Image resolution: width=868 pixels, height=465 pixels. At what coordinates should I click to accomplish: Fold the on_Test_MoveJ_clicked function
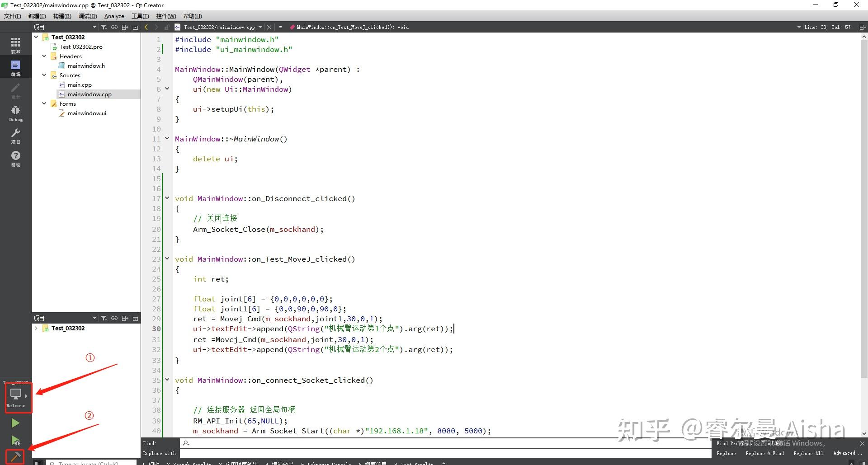tap(167, 259)
